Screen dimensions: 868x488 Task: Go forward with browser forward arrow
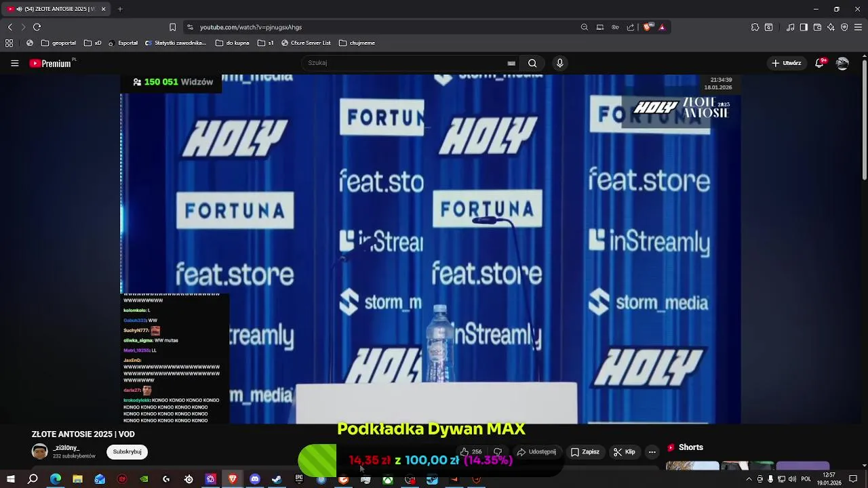click(x=23, y=27)
